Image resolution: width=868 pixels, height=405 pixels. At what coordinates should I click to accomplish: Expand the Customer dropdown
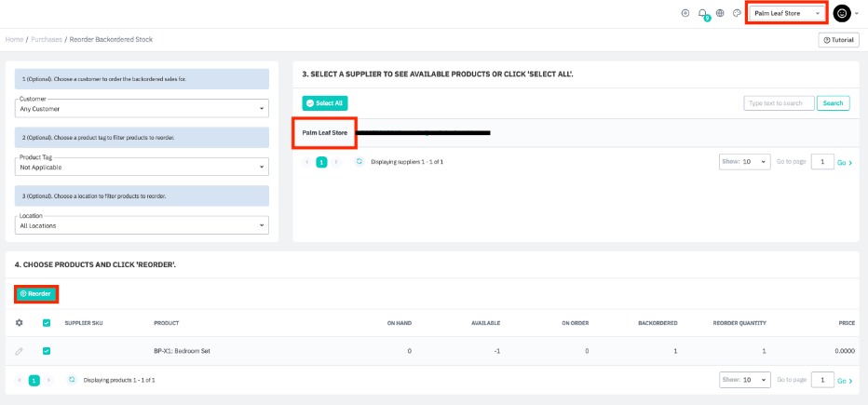pyautogui.click(x=142, y=108)
